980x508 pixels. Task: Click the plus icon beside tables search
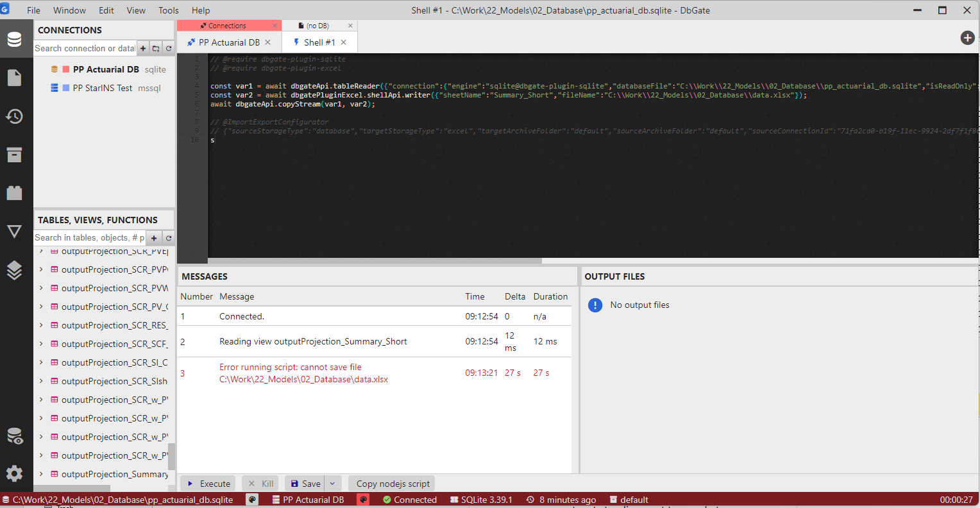pos(153,237)
